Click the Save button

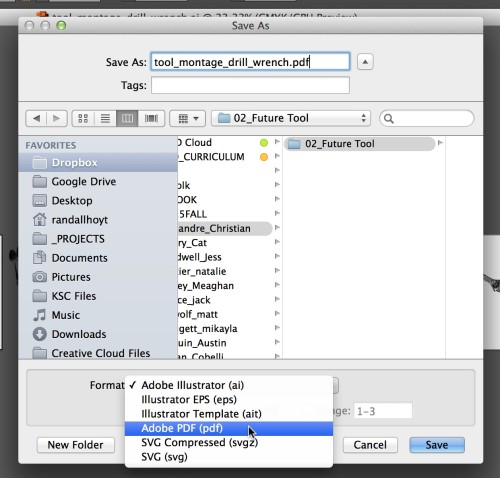(437, 445)
